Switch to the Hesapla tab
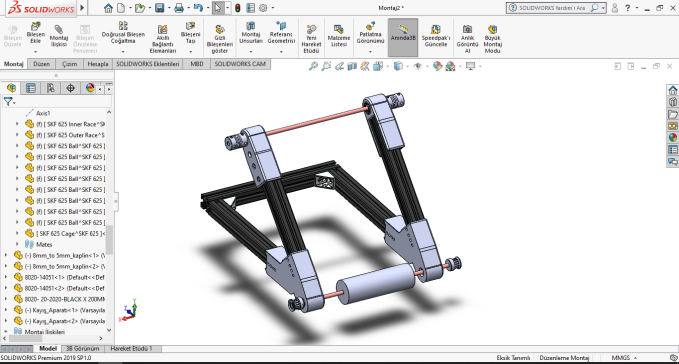The height and width of the screenshot is (364, 679). 98,64
